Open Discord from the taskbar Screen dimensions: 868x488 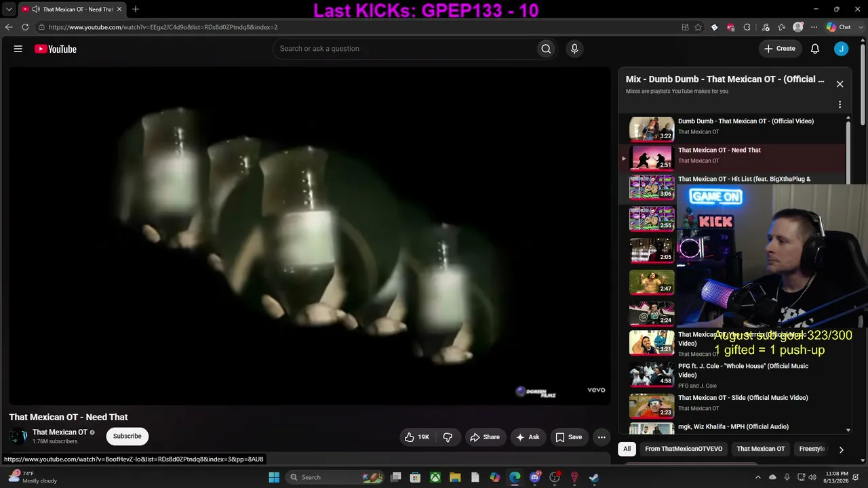(535, 477)
